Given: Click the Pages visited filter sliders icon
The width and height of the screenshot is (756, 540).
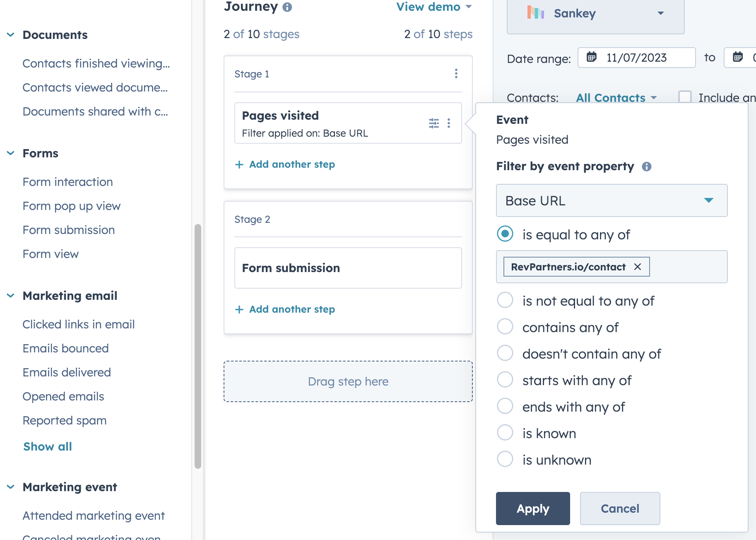Looking at the screenshot, I should point(433,123).
